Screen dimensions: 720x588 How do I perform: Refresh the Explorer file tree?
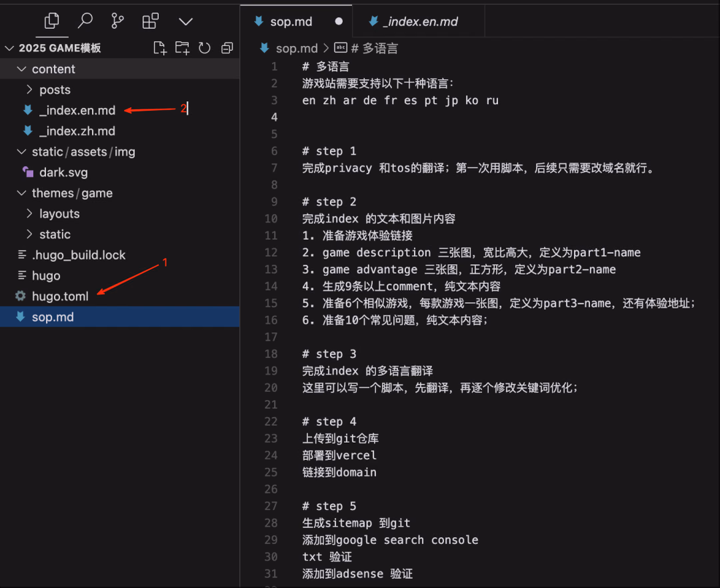coord(205,48)
